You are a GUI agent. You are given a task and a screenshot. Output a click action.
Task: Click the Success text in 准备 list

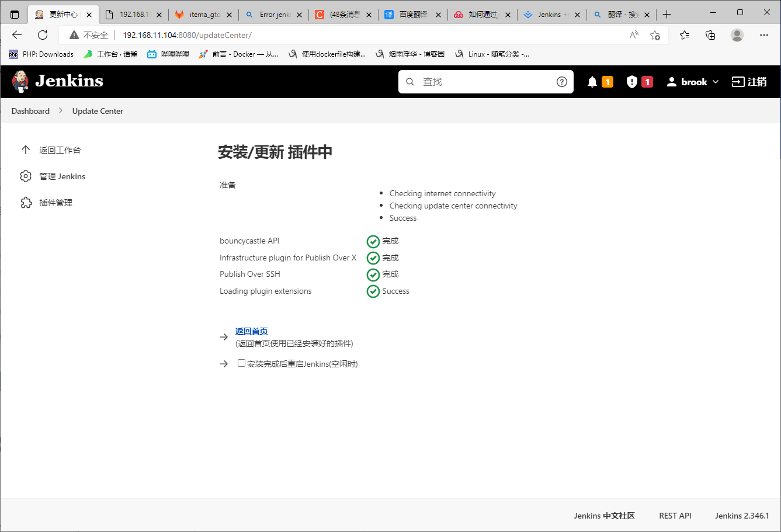403,218
